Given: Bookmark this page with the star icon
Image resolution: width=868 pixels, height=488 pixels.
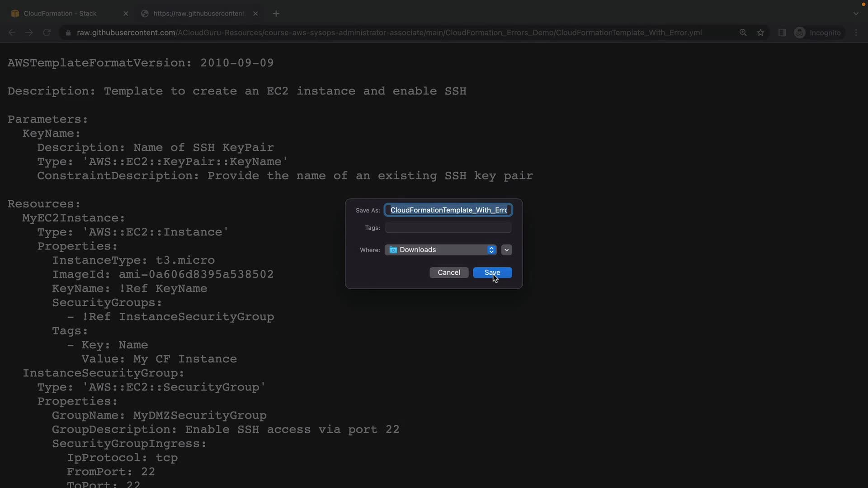Looking at the screenshot, I should [x=760, y=33].
